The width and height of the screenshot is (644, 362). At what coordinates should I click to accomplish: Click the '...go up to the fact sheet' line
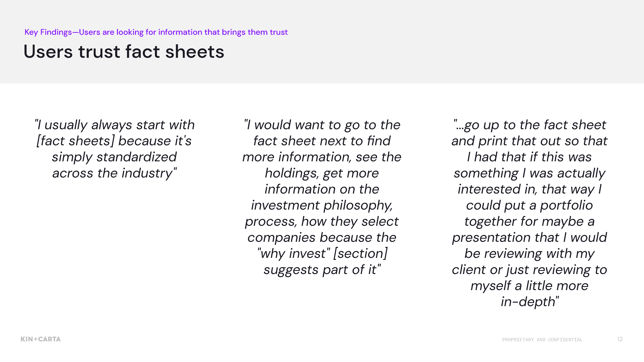point(530,125)
